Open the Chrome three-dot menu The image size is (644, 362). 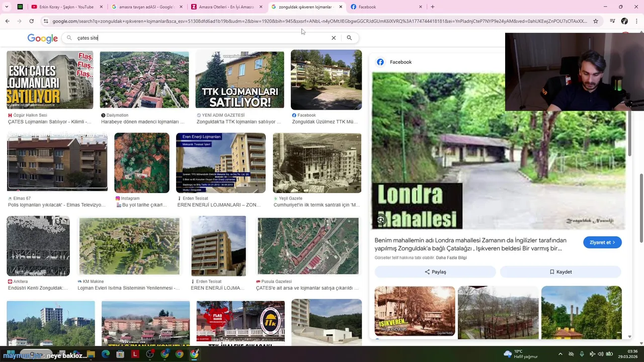[636, 21]
